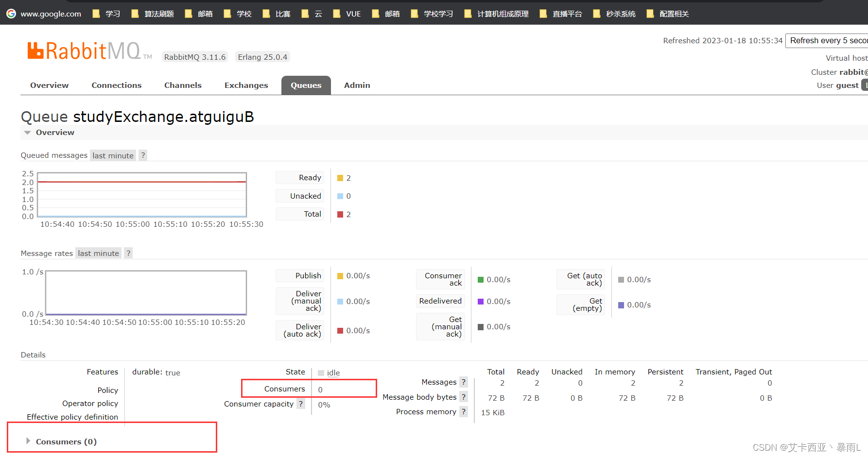Open the 算法刷题 bookmark folder
The width and height of the screenshot is (868, 457).
coord(152,14)
